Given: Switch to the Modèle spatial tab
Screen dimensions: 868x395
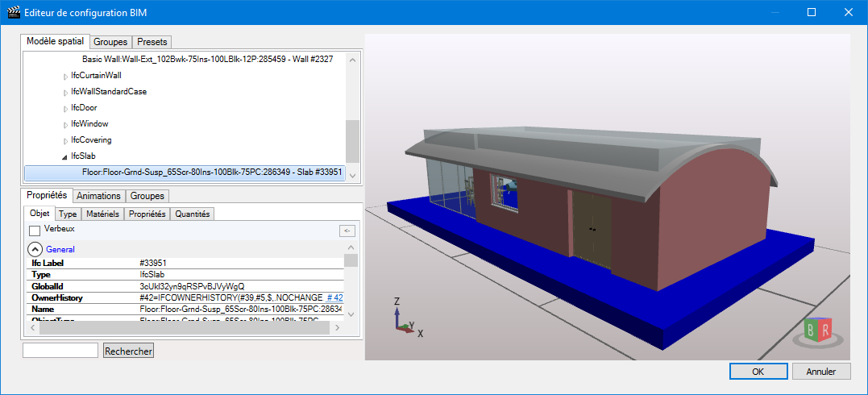Looking at the screenshot, I should pyautogui.click(x=56, y=41).
